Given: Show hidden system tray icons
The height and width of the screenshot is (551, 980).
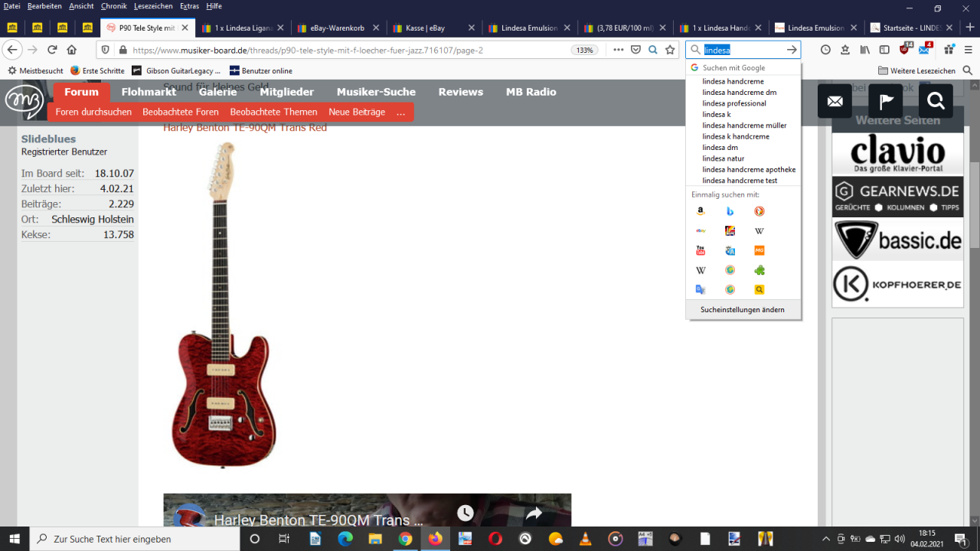Looking at the screenshot, I should click(826, 539).
